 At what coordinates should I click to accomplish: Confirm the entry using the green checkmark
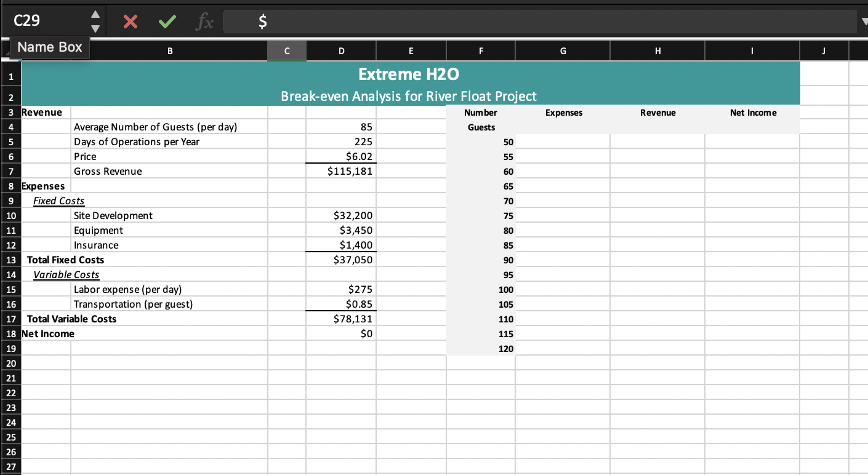pyautogui.click(x=166, y=21)
